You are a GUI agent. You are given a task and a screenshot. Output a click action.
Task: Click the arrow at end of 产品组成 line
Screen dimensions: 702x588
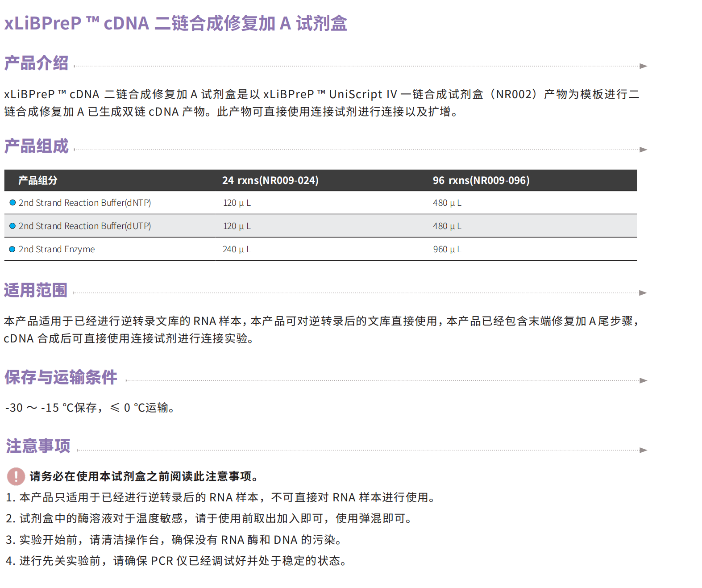click(x=643, y=150)
